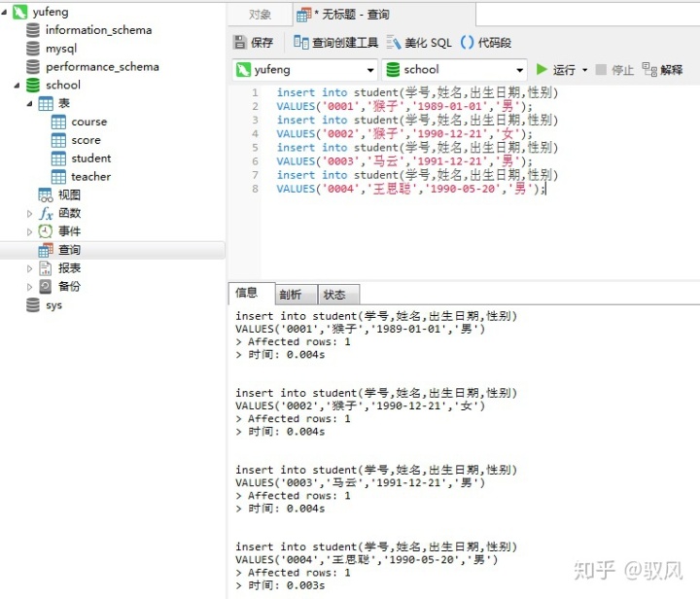The width and height of the screenshot is (700, 599).
Task: Click the 代码段 button label
Action: click(494, 43)
